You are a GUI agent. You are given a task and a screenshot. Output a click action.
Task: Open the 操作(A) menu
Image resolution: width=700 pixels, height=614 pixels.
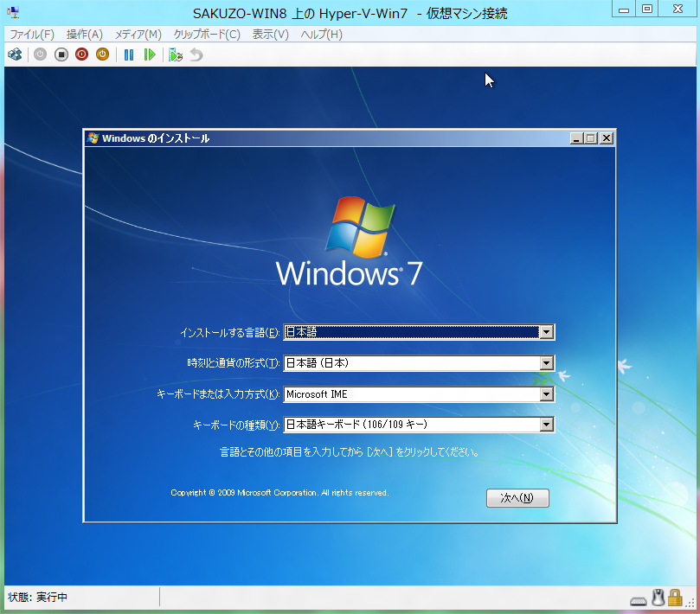[x=85, y=35]
